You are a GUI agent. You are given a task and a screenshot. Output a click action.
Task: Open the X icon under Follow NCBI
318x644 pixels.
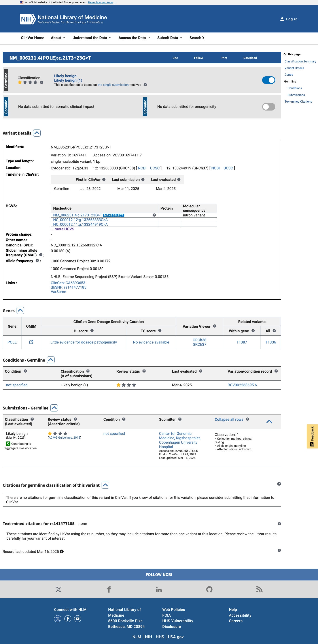click(58, 590)
